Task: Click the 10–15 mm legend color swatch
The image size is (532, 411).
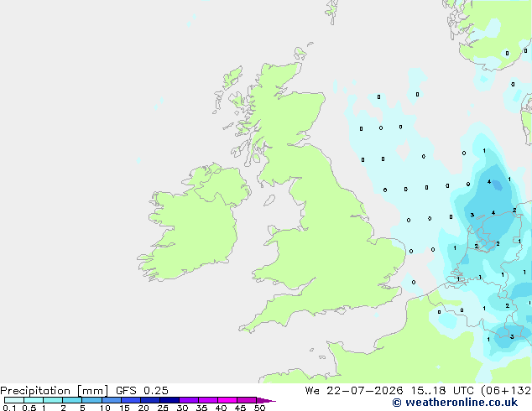Action: click(111, 400)
